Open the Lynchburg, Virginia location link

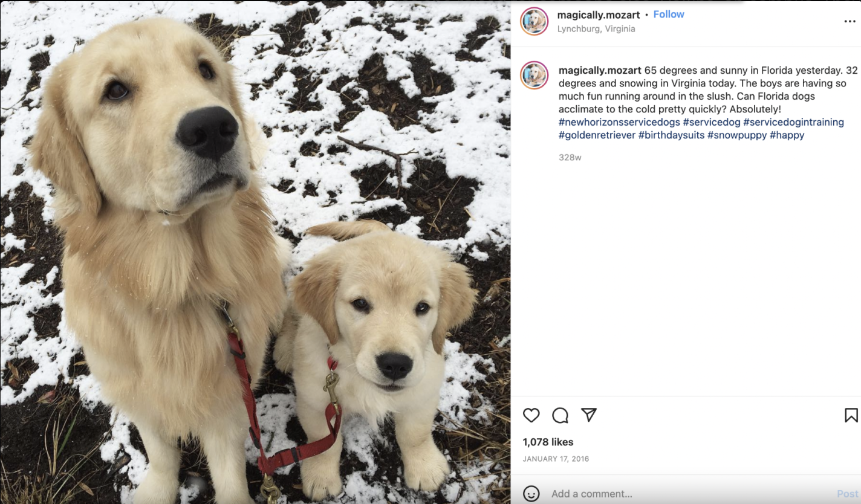596,28
